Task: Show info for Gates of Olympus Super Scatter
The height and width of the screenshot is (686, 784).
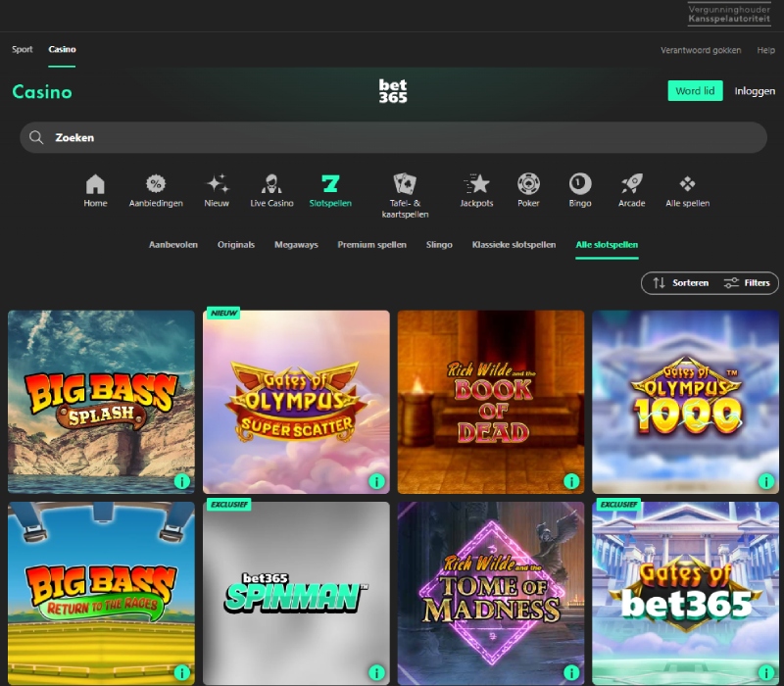Action: [376, 481]
